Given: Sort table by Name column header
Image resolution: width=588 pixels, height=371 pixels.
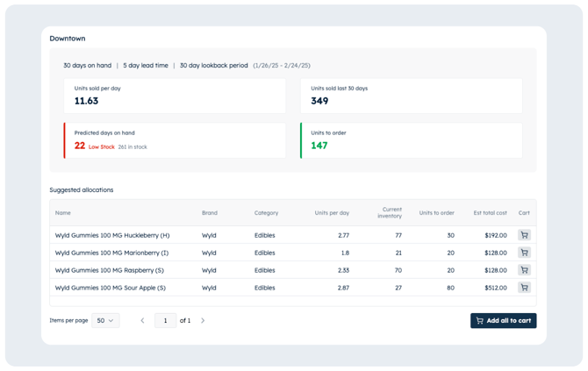Looking at the screenshot, I should (x=63, y=213).
